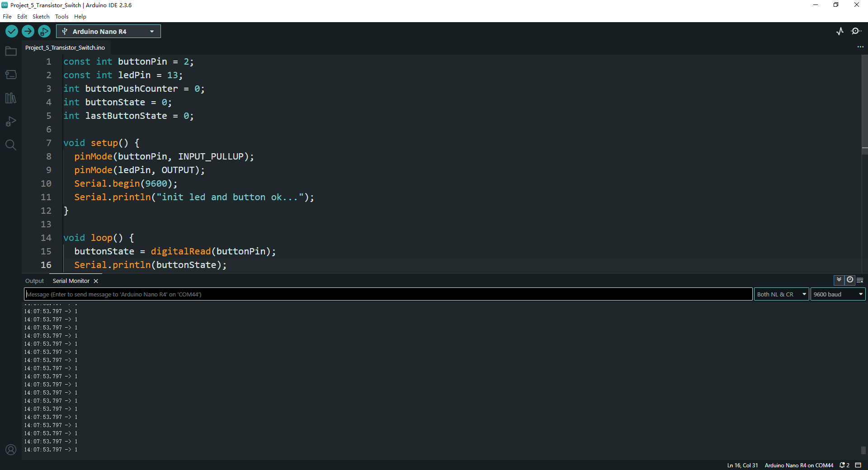Open the Serial Monitor magnifier icon
Image resolution: width=868 pixels, height=470 pixels.
point(856,31)
